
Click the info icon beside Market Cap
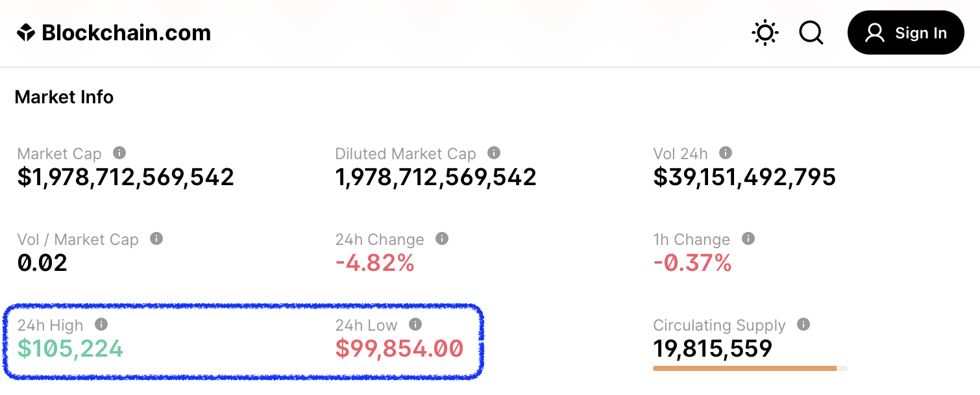[119, 153]
